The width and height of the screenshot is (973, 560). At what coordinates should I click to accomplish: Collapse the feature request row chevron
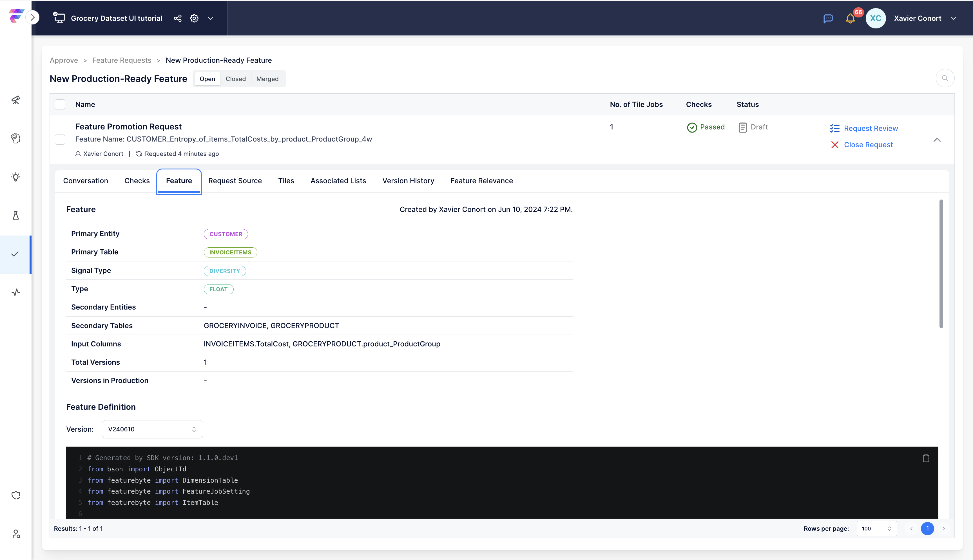937,140
